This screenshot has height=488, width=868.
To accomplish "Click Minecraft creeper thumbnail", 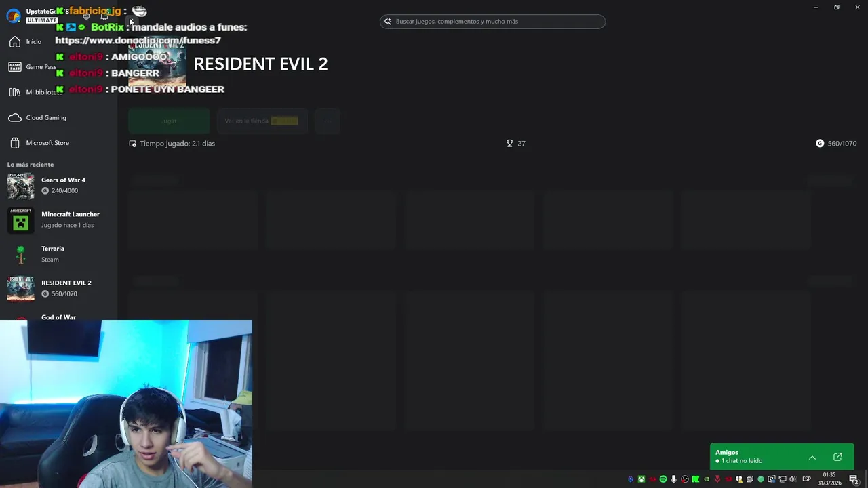I will (x=20, y=220).
